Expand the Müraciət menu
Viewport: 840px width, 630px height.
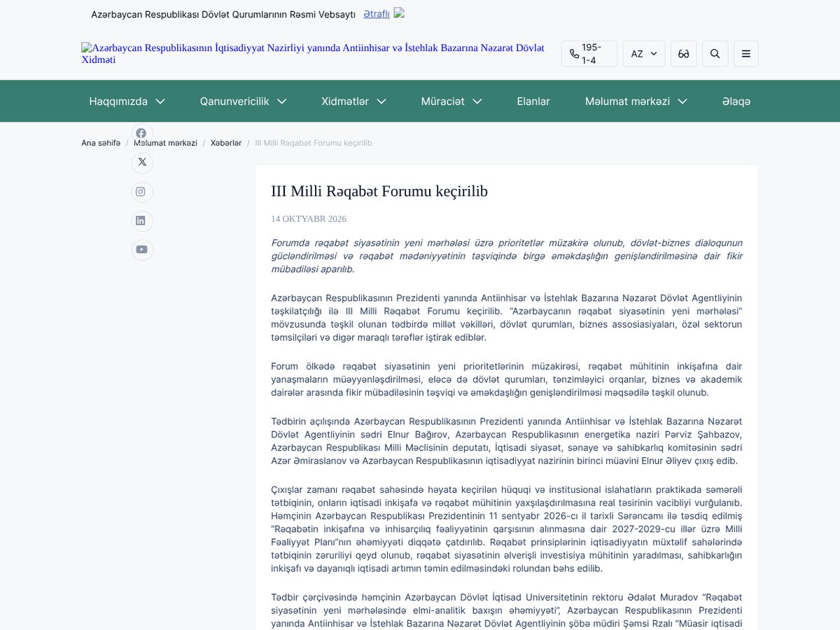[451, 101]
